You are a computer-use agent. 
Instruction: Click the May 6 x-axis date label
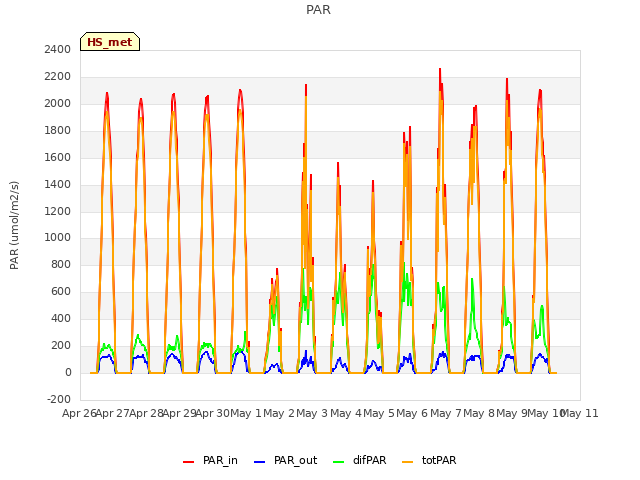coord(412,413)
